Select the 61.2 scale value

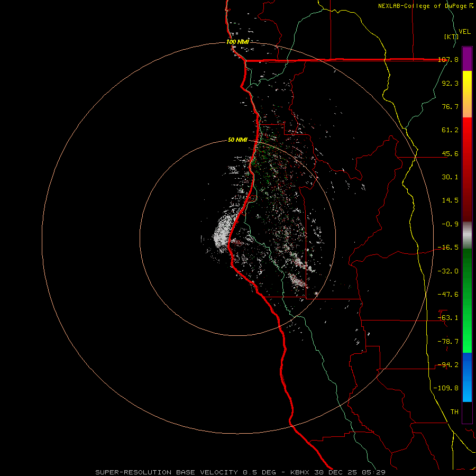(450, 130)
